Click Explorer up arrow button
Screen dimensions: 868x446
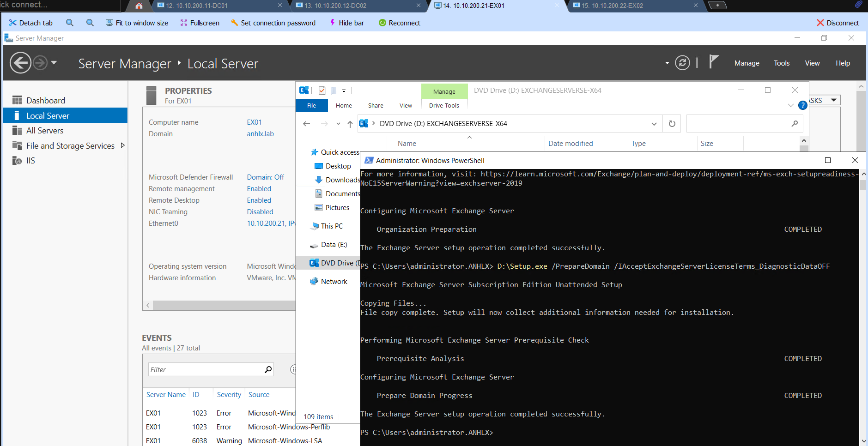pos(350,124)
